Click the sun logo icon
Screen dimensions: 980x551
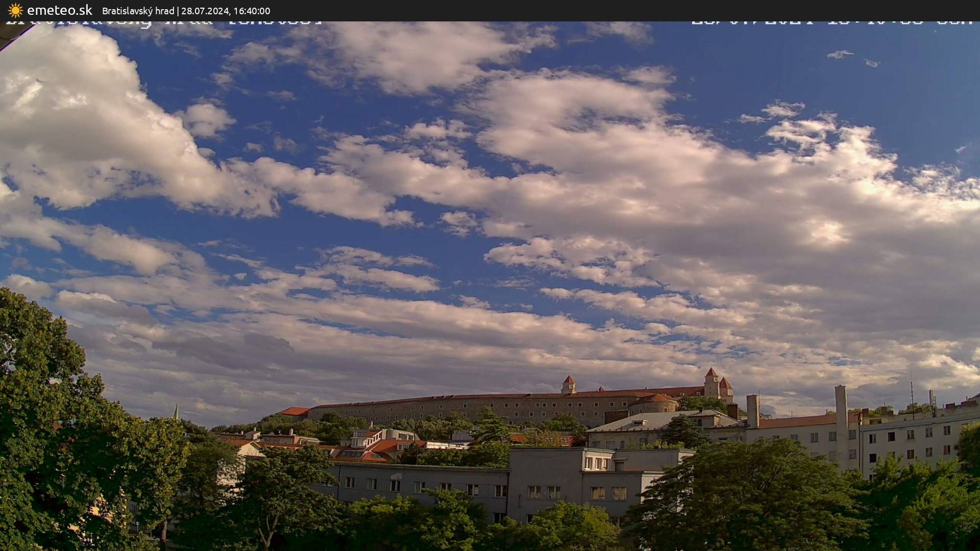(x=15, y=10)
